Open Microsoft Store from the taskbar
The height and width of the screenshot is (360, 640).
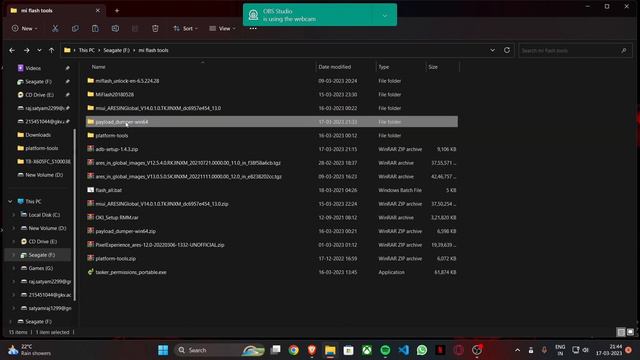pyautogui.click(x=349, y=350)
